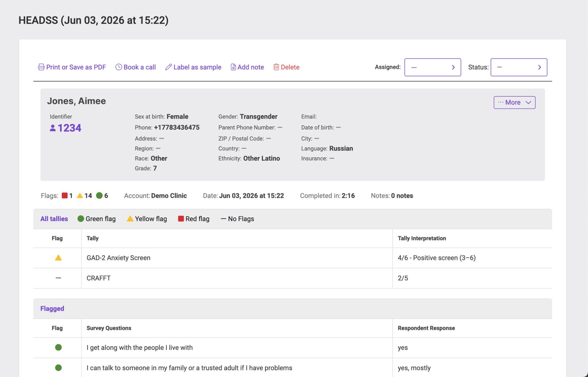Click the Completed in 2:16 value
The width and height of the screenshot is (588, 377).
348,196
